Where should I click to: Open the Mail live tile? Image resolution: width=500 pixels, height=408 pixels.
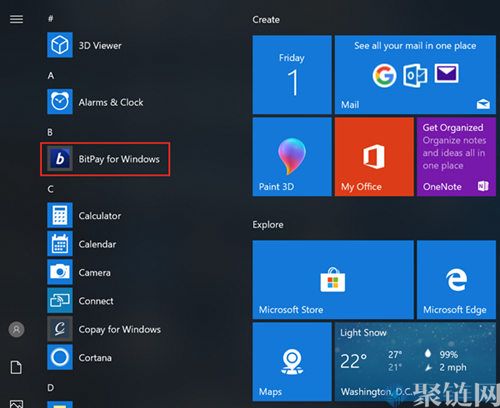click(415, 75)
